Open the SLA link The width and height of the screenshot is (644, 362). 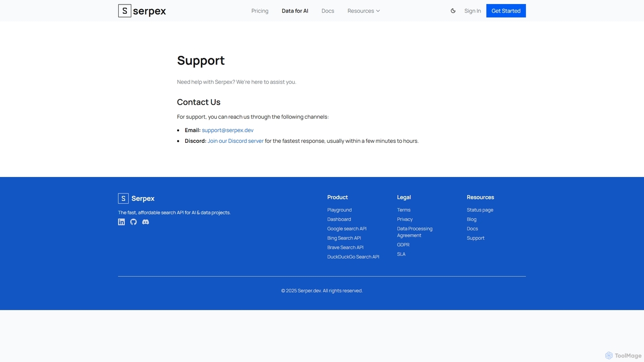point(401,254)
